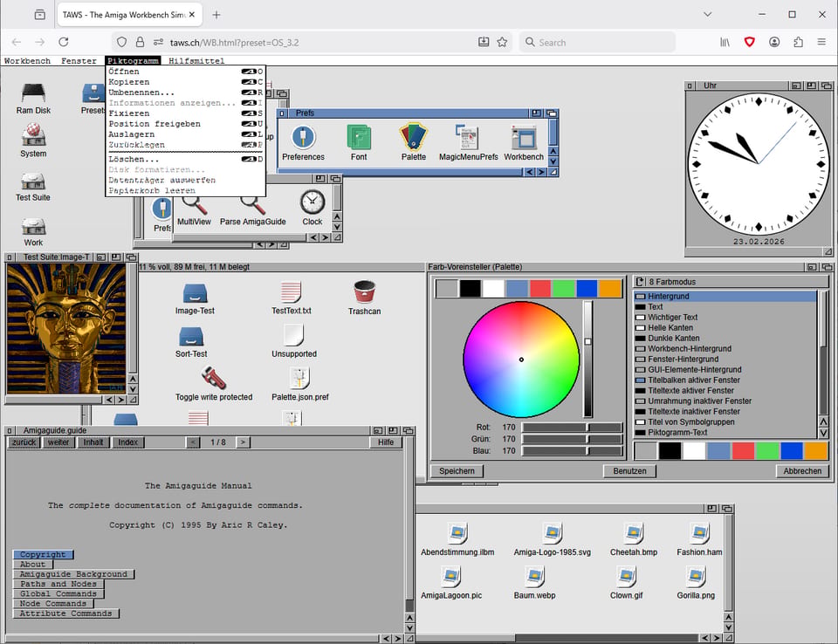Select the Test Suite disk icon

click(33, 182)
